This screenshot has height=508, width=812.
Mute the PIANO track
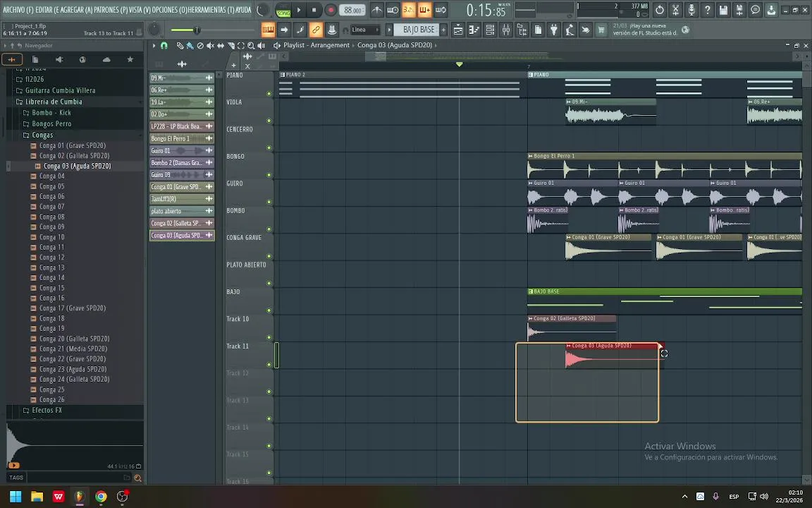click(269, 94)
